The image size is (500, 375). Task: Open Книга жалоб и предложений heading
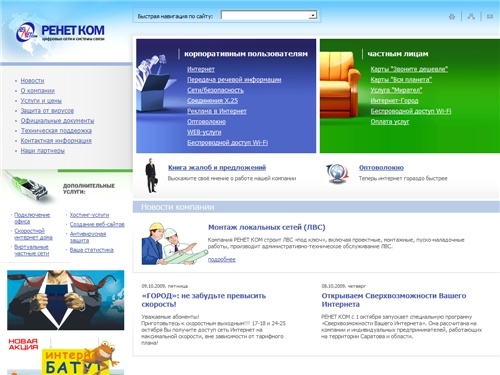[217, 168]
